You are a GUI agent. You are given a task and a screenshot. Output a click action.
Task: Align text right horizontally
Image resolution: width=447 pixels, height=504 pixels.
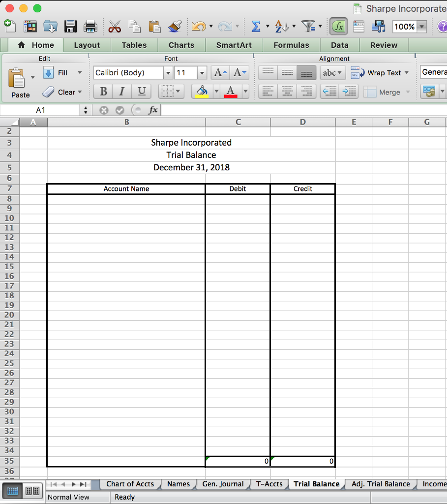point(306,92)
